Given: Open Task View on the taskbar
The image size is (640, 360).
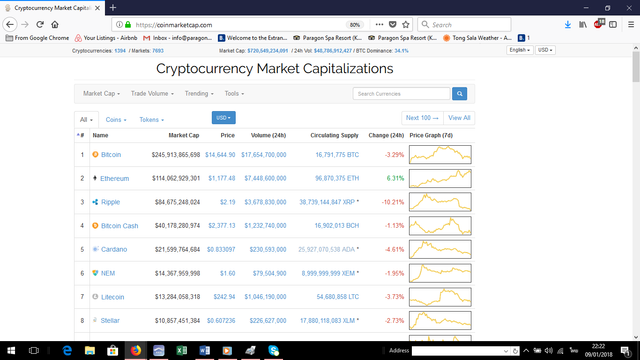Looking at the screenshot, I should coord(33,351).
